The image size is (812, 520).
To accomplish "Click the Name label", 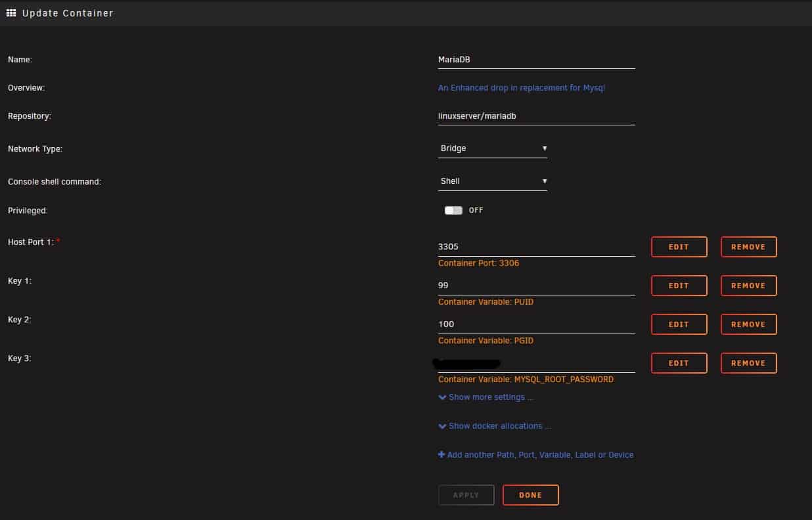I will pyautogui.click(x=20, y=60).
